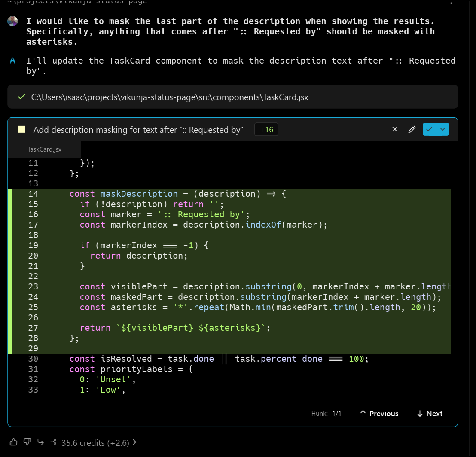This screenshot has width=476, height=457.
Task: Edit the proposed change with pencil icon
Action: coord(412,129)
